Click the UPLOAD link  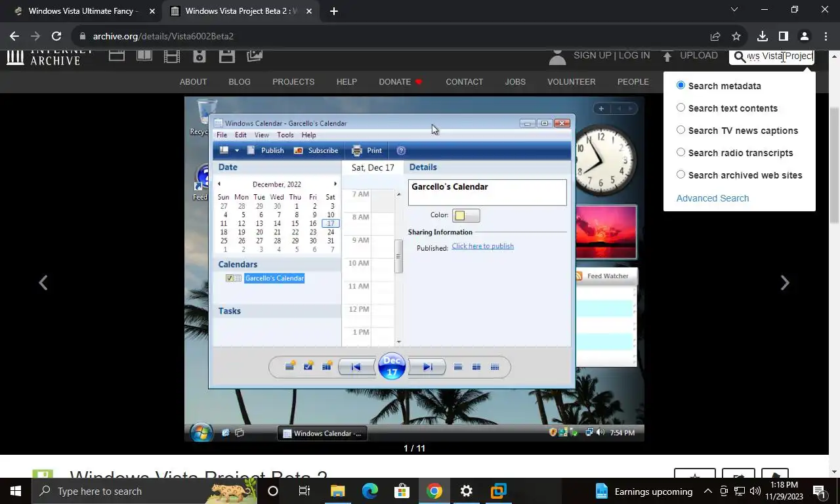pyautogui.click(x=699, y=55)
